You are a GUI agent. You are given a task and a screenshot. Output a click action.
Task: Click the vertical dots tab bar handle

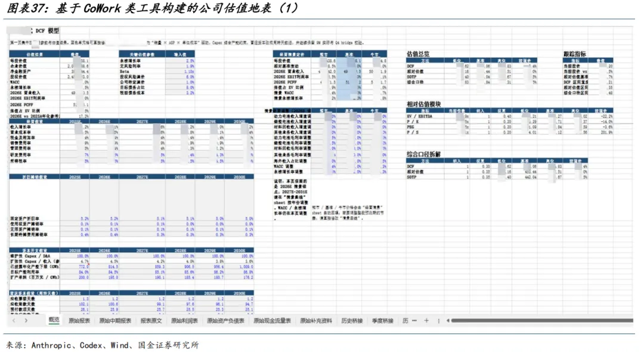tap(439, 321)
